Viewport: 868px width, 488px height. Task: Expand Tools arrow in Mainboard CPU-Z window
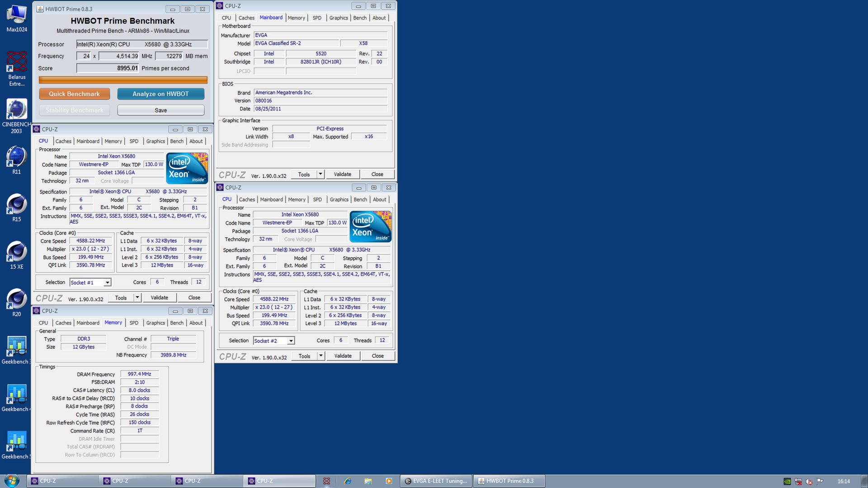[x=321, y=174]
